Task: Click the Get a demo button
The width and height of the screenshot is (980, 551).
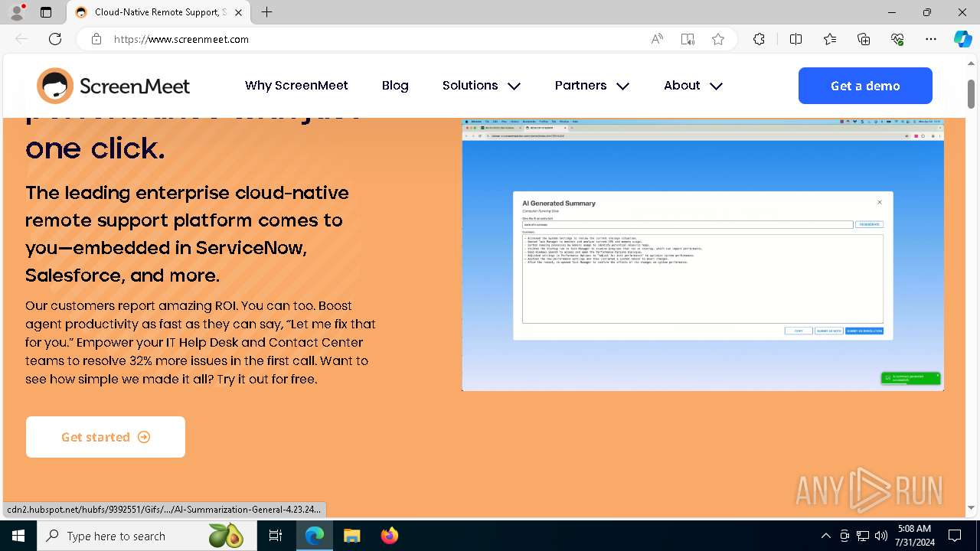Action: 865,86
